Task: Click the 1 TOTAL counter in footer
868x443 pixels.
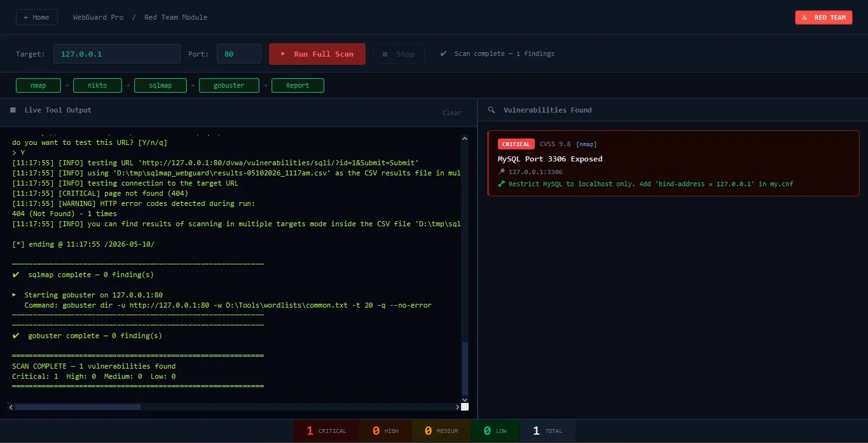Action: coord(548,431)
